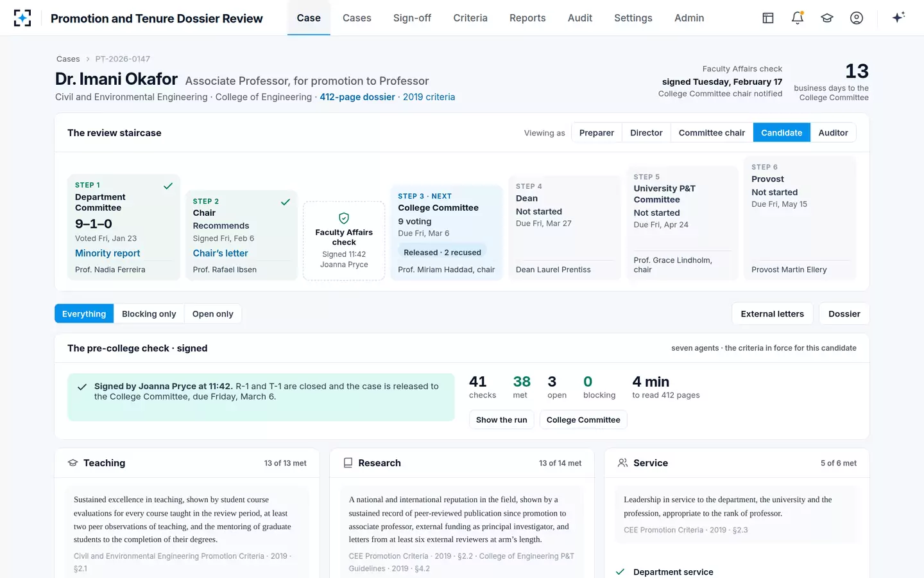924x578 pixels.
Task: Click the Teaching graduation cap icon
Action: (x=73, y=463)
